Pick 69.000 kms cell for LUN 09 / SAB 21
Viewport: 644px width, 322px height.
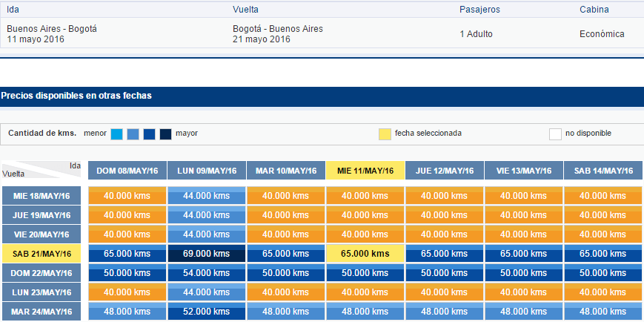(x=207, y=254)
